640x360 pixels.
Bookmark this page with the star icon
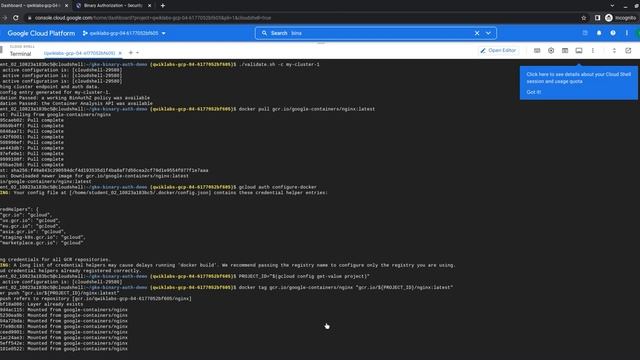pos(584,18)
